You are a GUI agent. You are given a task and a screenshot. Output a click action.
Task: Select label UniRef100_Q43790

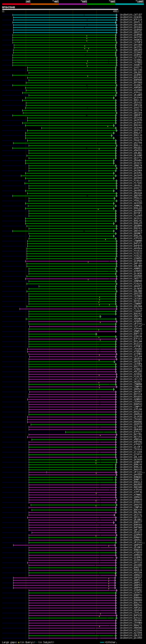(131, 37)
